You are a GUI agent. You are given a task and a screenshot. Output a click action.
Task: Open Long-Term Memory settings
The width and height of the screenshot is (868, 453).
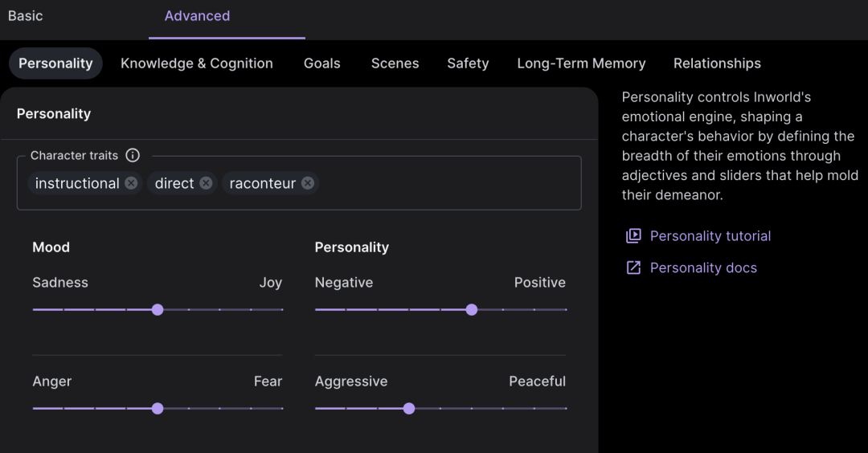coord(581,63)
